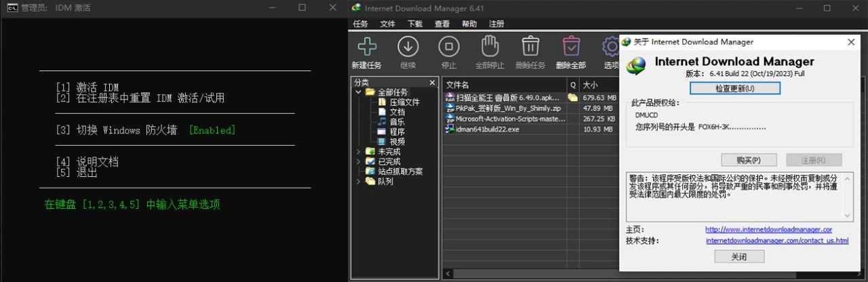Sort by 文件名 column header
868x282 pixels.
505,85
